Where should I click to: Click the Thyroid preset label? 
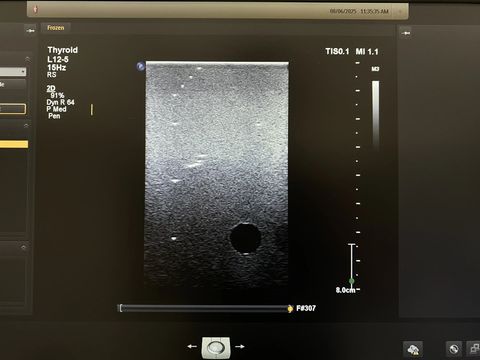click(63, 50)
